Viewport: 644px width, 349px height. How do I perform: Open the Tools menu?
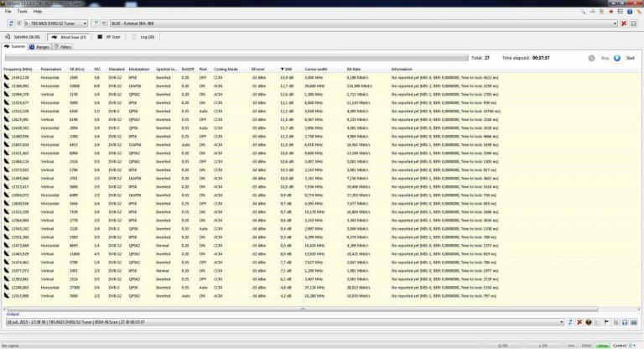click(x=22, y=11)
